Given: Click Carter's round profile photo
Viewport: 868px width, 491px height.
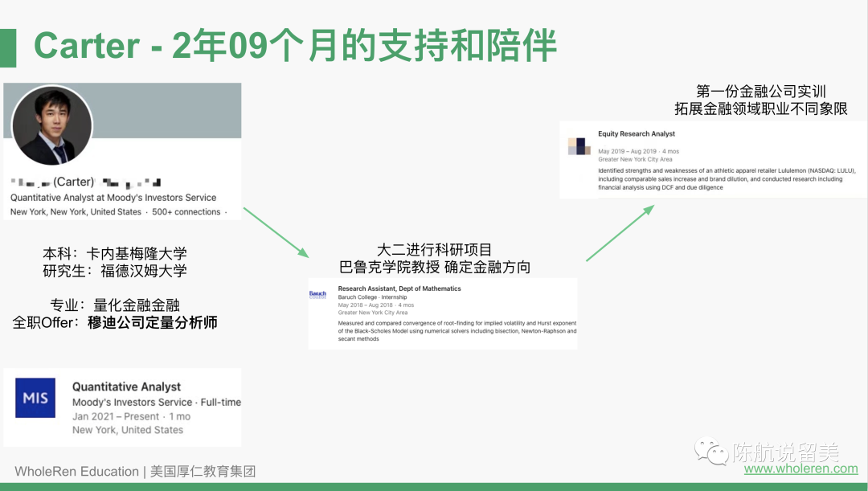Looking at the screenshot, I should tap(52, 125).
